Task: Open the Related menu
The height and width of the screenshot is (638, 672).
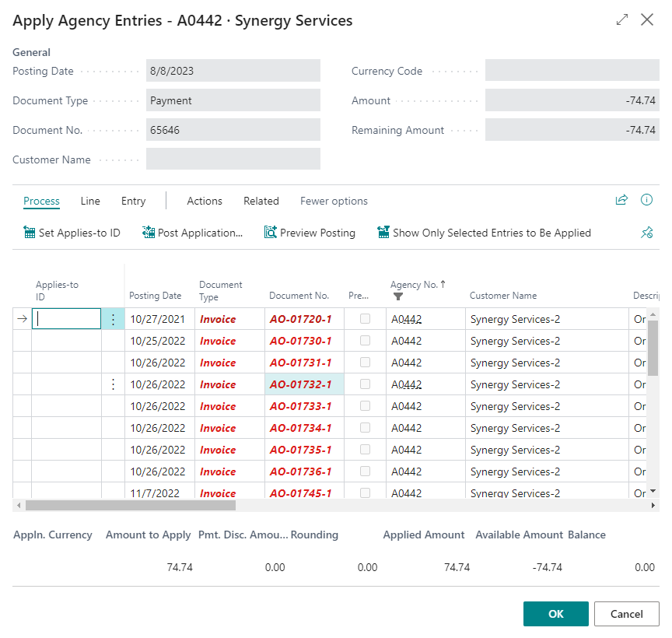Action: [x=261, y=201]
